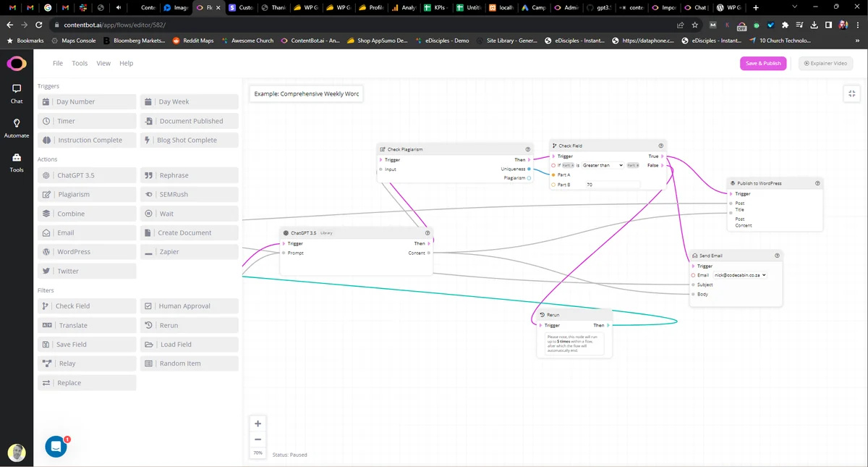Edit the flow name field
868x467 pixels.
point(306,94)
